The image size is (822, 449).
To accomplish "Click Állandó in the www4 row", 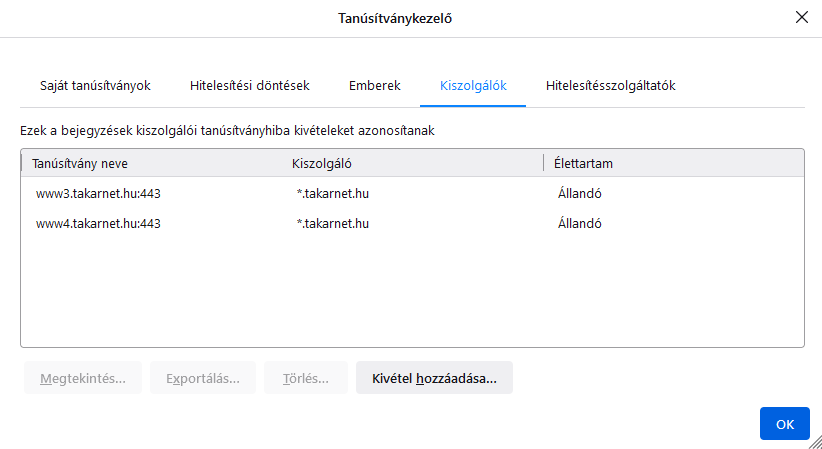I will (579, 224).
